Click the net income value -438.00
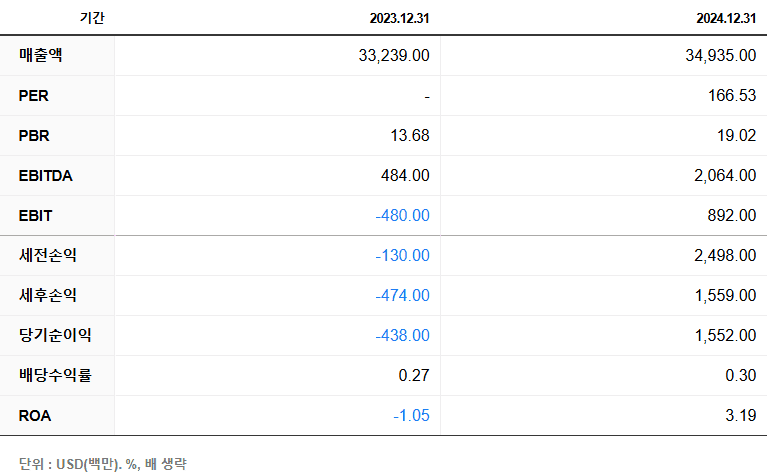 coord(402,336)
